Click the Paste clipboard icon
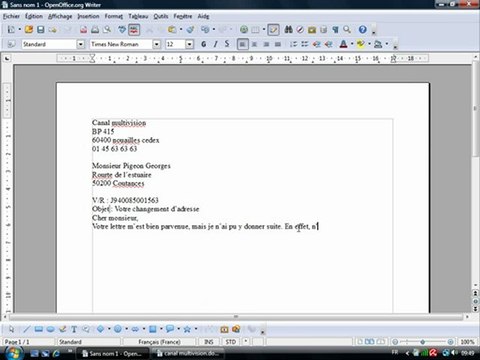Screen dimensions: 480x360 tap(172, 30)
